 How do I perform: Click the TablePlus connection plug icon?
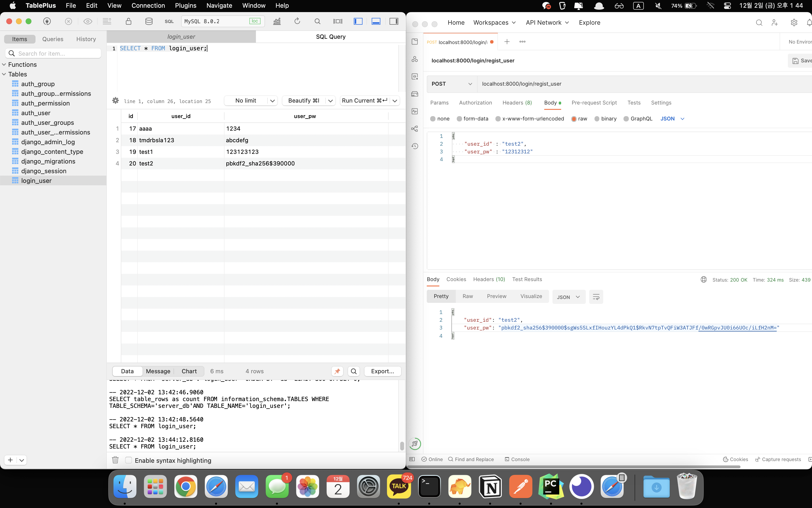(x=47, y=21)
